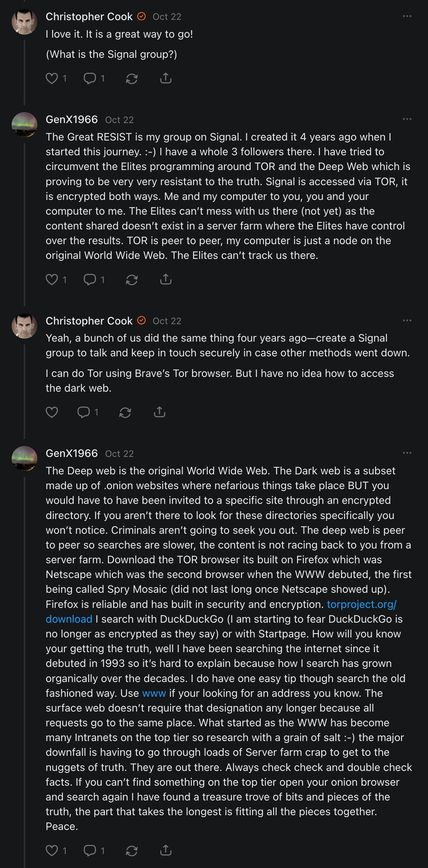
Task: Share GenX1966's Deep web comment
Action: point(166,850)
